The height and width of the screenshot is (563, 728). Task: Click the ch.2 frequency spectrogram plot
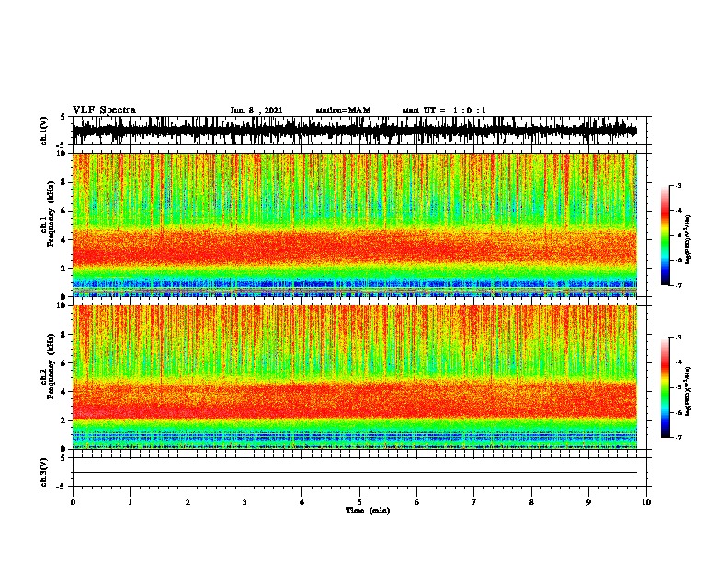click(x=354, y=377)
